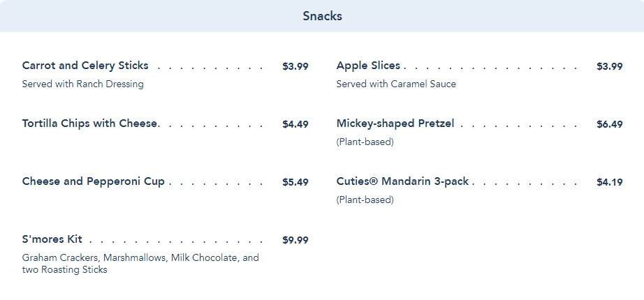Open the S'mores Kit item
644x300 pixels.
pos(52,239)
